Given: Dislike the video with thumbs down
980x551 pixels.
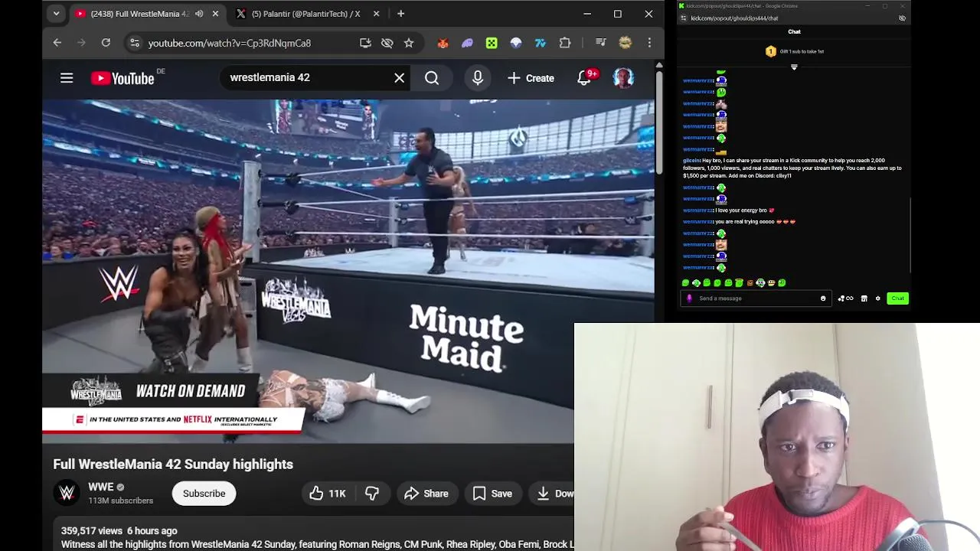Looking at the screenshot, I should tap(372, 494).
